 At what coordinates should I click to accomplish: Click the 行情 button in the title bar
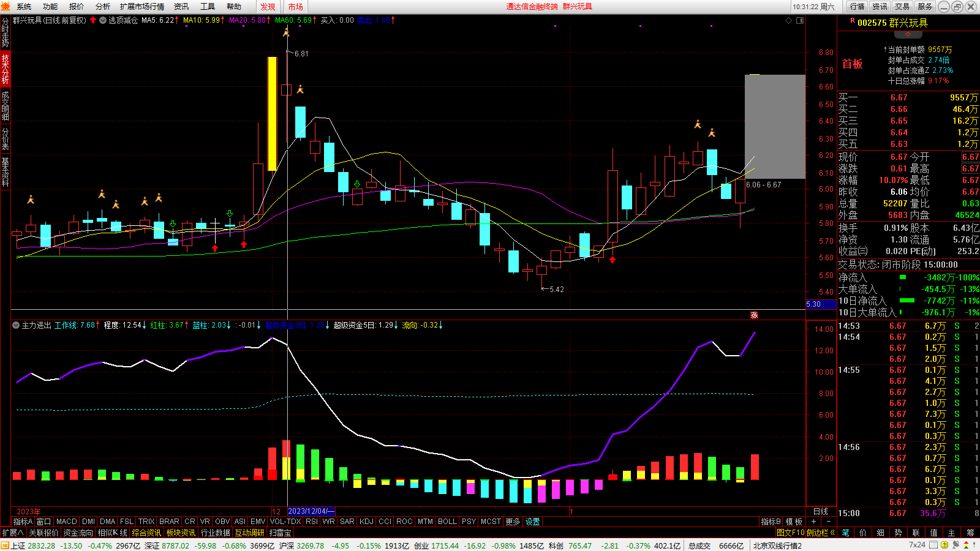pos(858,7)
